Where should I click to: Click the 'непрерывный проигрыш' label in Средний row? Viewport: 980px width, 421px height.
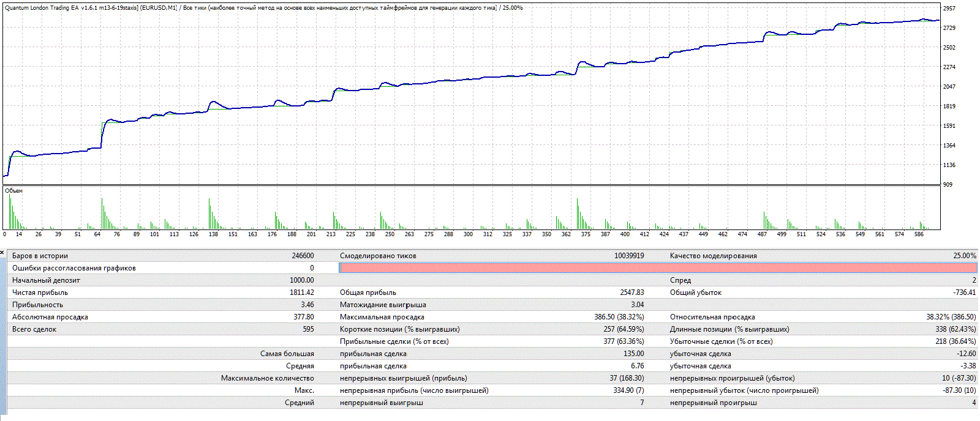pyautogui.click(x=713, y=403)
